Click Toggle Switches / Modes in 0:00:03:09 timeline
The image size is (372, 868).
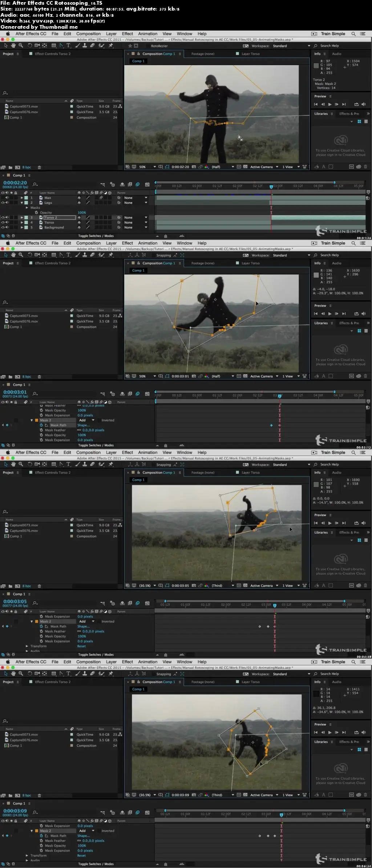(96, 864)
